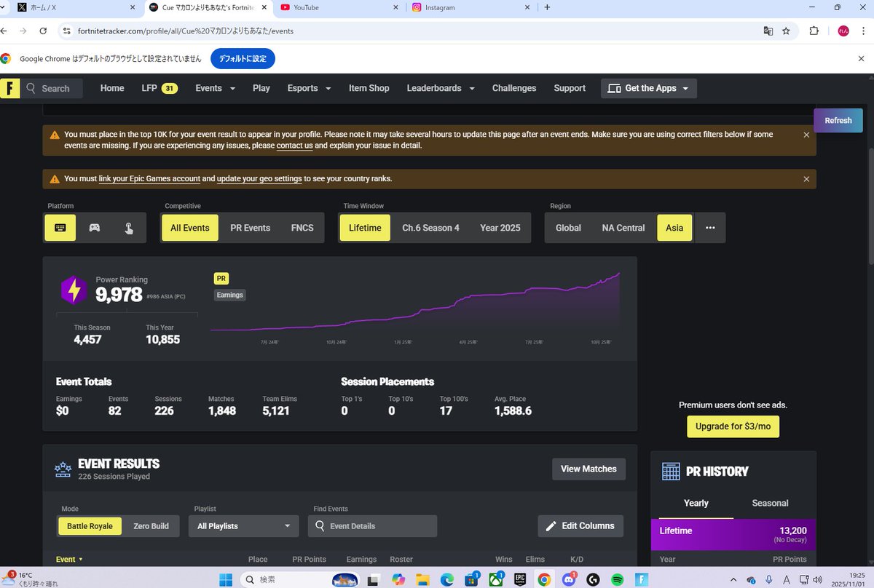Open Microsoft Edge from the taskbar

click(446, 579)
